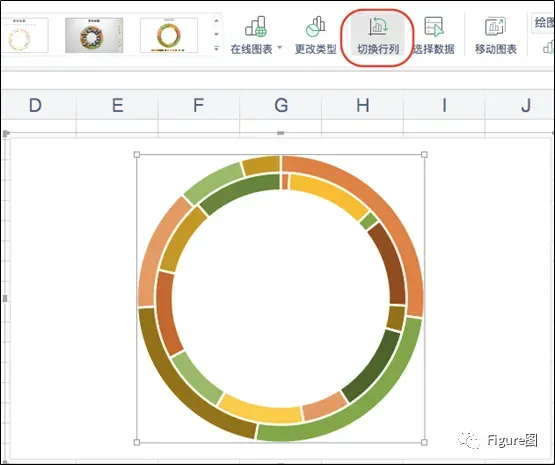Image resolution: width=555 pixels, height=465 pixels.
Task: Expand the chart styles gallery more button
Action: click(x=216, y=48)
